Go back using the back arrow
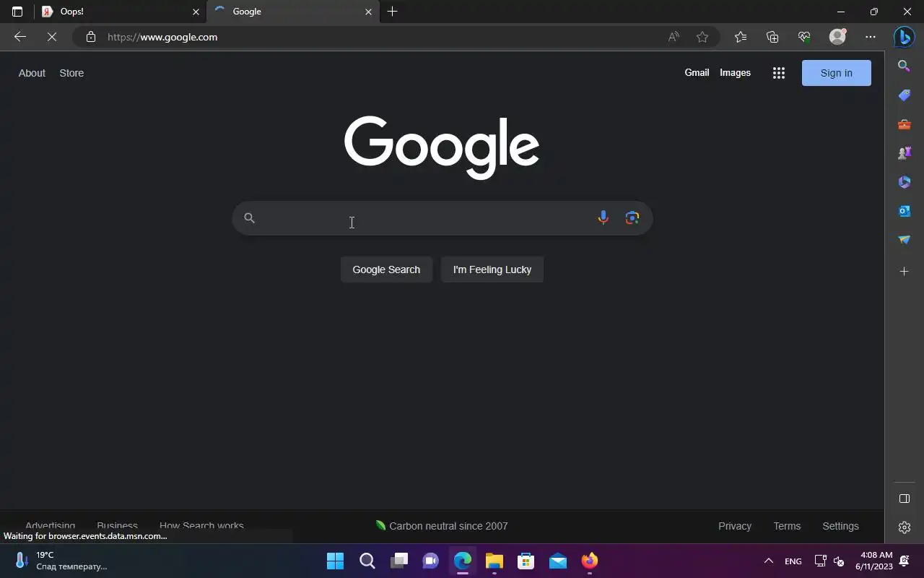 (20, 37)
